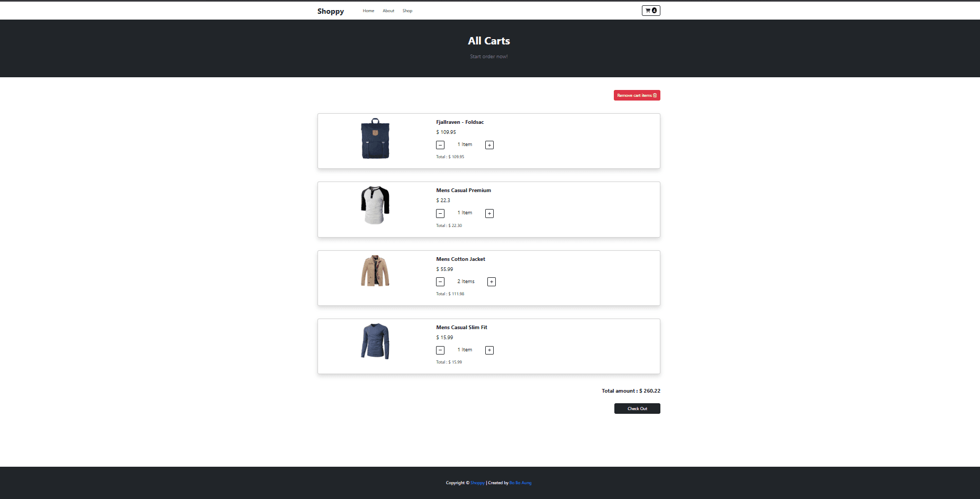Click minus icon for Mens Casual Premium
Image resolution: width=980 pixels, height=499 pixels.
(x=440, y=213)
